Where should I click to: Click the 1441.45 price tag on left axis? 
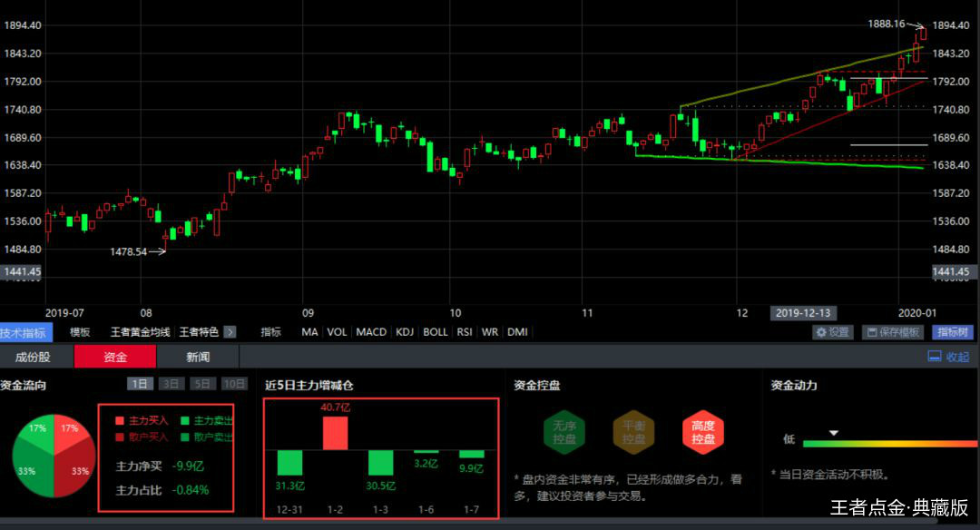click(21, 272)
